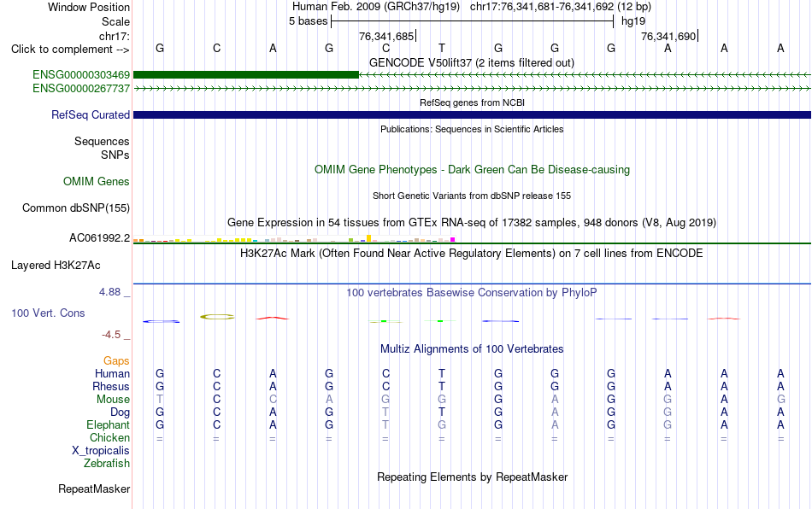812x509 pixels.
Task: Click the Sequences track label
Action: 102,141
